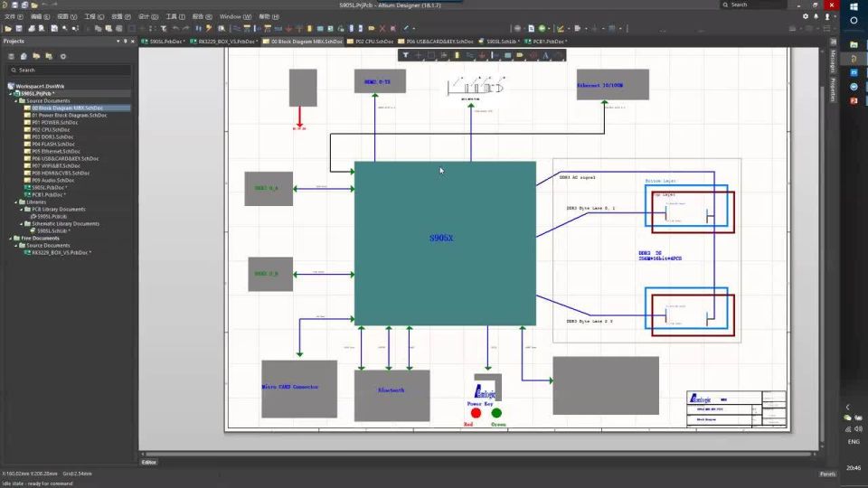868x488 pixels.
Task: Open P01 POWER.SchDoc in the tree
Action: (x=54, y=122)
